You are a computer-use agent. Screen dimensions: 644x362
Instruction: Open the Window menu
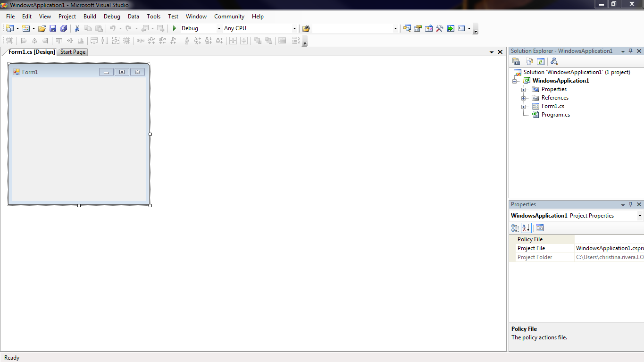(x=196, y=16)
